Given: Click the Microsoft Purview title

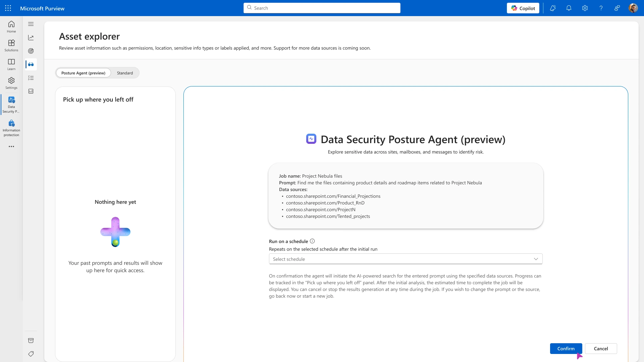Looking at the screenshot, I should 42,8.
